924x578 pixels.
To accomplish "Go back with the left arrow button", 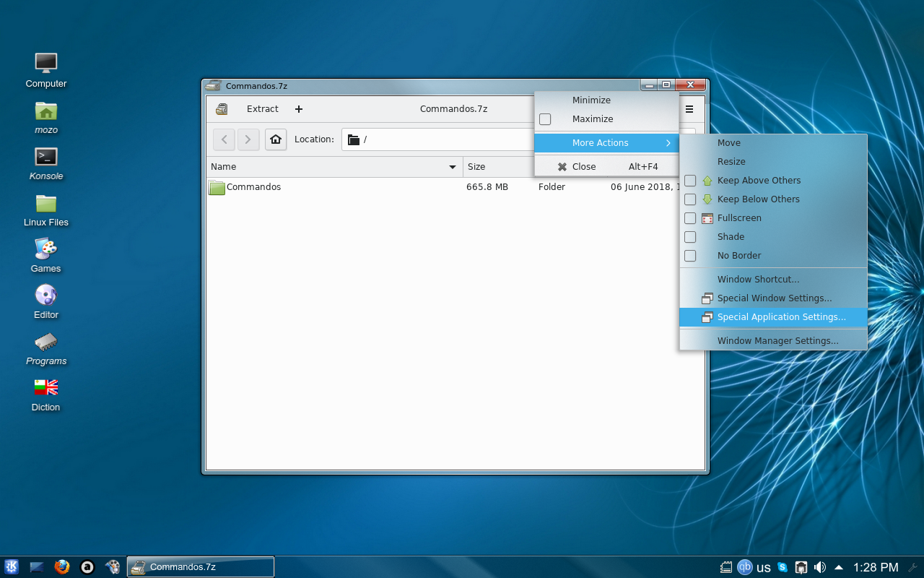I will click(224, 139).
